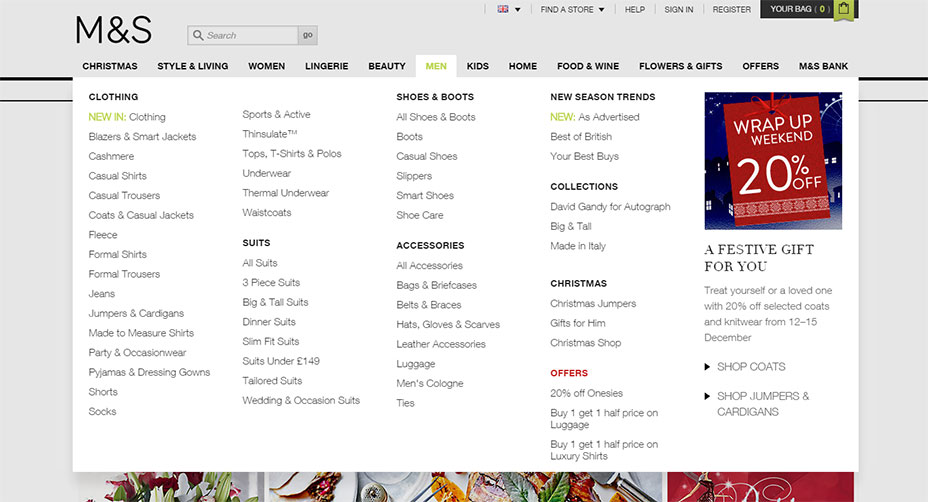Click the Wrap Up Weekend 20% banner
This screenshot has width=928, height=502.
772,160
